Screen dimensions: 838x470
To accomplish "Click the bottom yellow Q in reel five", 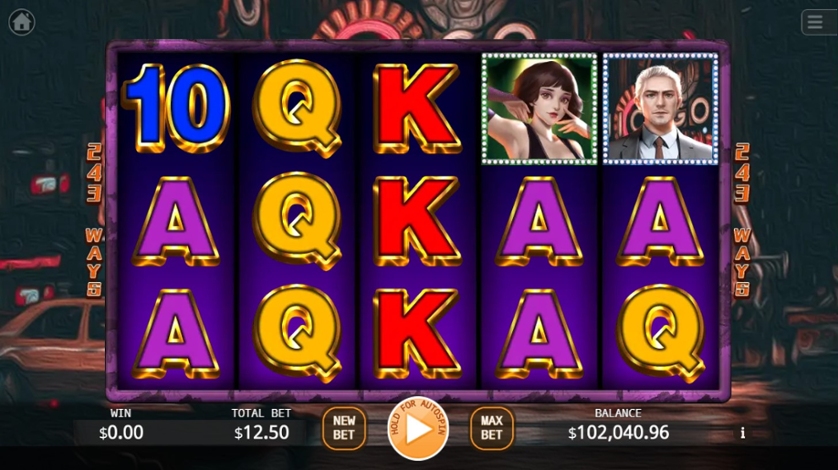I will pyautogui.click(x=661, y=334).
